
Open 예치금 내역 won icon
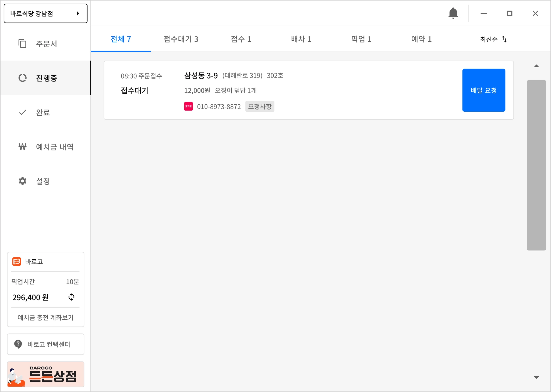pyautogui.click(x=22, y=147)
